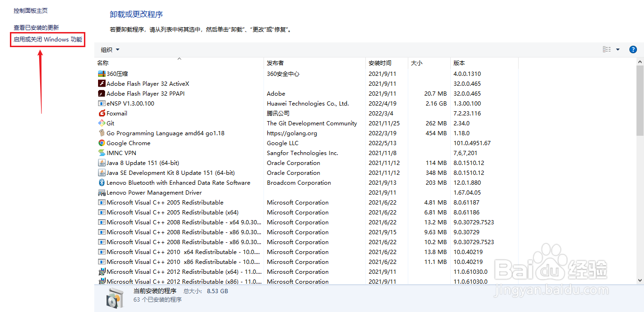This screenshot has height=312, width=644.
Task: Click the scrollbar down arrow
Action: (x=640, y=280)
